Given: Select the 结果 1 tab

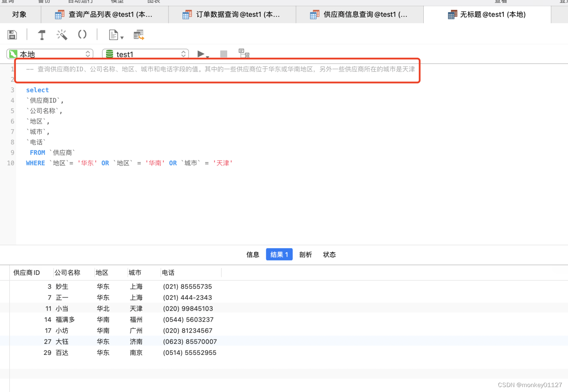Looking at the screenshot, I should point(279,255).
